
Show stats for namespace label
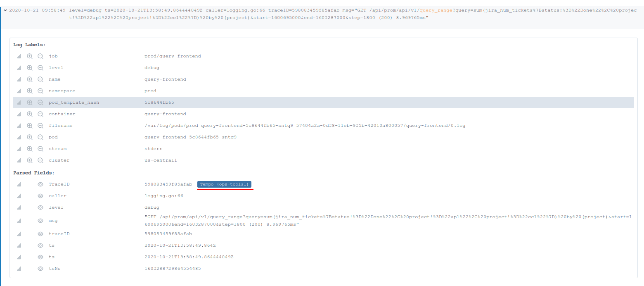(19, 91)
